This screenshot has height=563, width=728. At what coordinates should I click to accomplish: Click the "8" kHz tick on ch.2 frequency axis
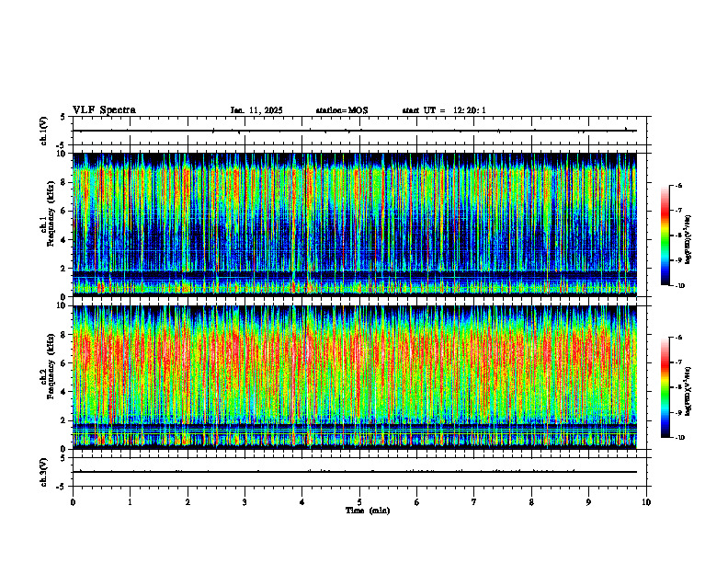pyautogui.click(x=63, y=335)
